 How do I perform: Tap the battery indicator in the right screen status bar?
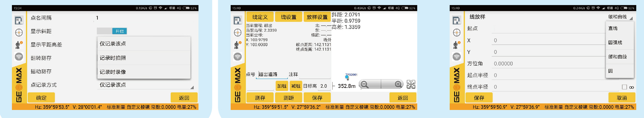tap(624, 8)
